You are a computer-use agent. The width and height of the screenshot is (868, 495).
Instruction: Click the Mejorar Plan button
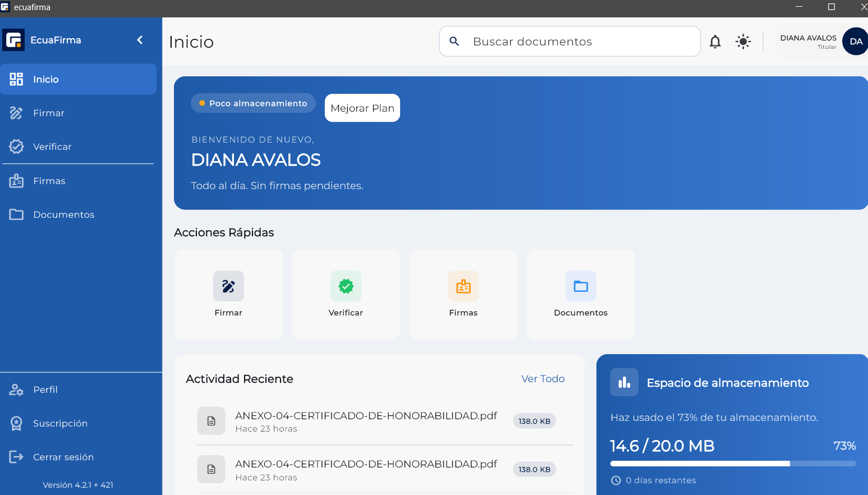pos(362,108)
